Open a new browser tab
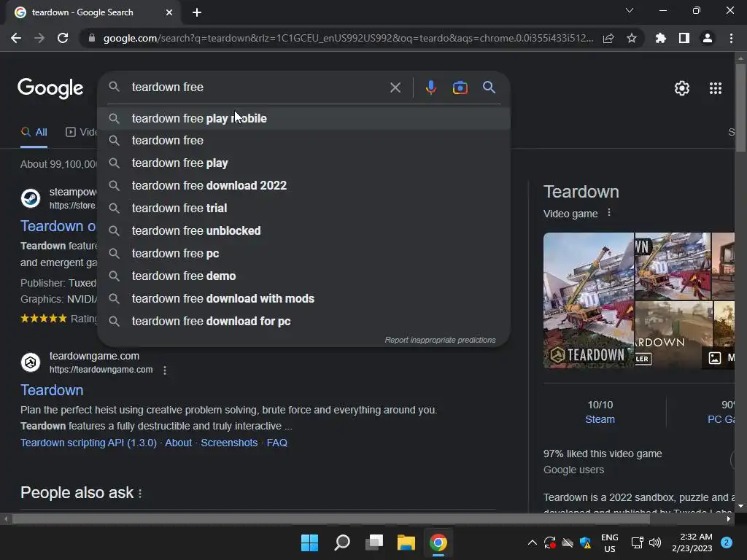Viewport: 747px width, 560px height. [197, 12]
